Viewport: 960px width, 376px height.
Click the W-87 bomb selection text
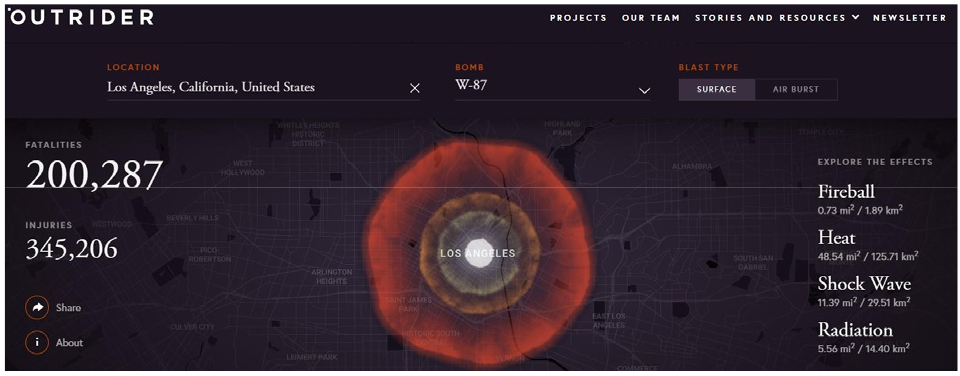point(471,85)
